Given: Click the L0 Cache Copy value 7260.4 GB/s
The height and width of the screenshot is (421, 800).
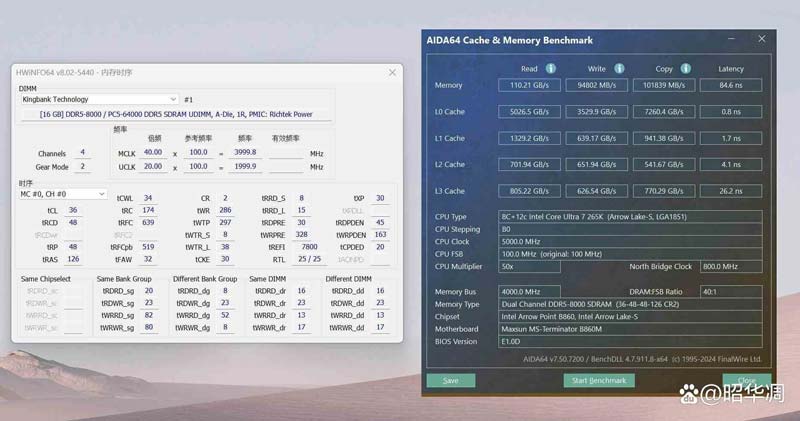Looking at the screenshot, I should tap(664, 112).
